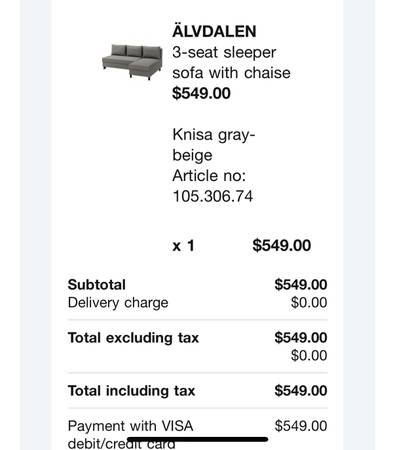Viewport: 395px width, 450px height.
Task: Click the Delivery charge label
Action: click(118, 303)
